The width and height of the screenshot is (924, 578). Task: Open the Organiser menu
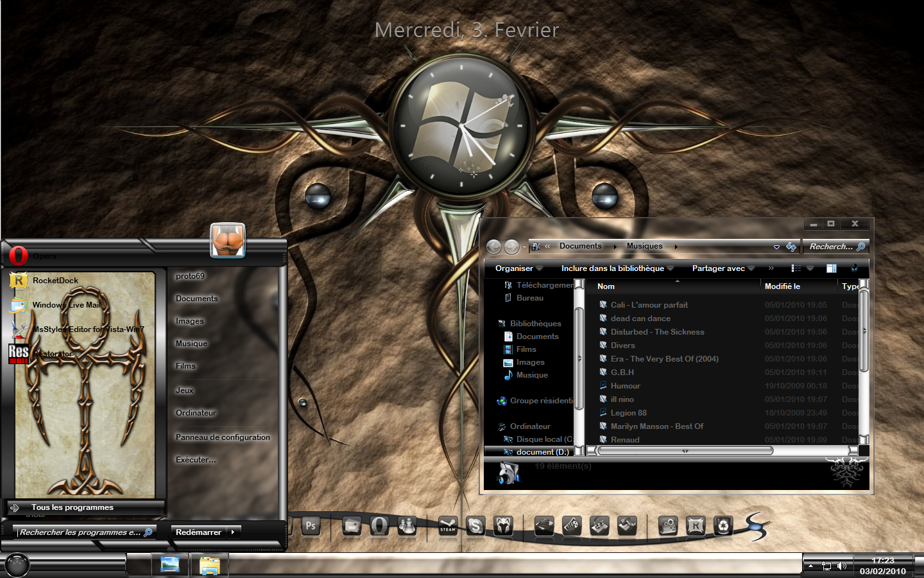[519, 268]
